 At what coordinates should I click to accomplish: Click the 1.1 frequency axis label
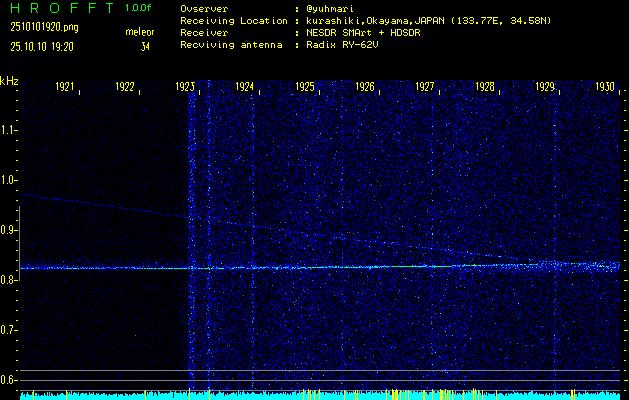click(9, 130)
